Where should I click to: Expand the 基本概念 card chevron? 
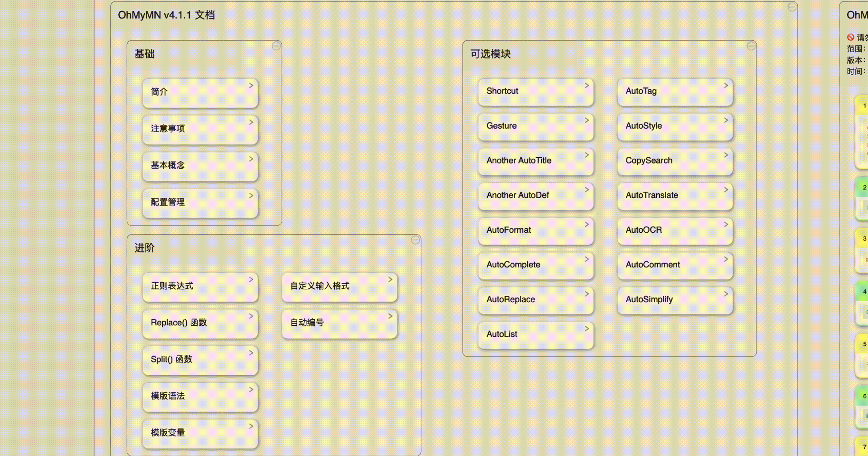point(251,159)
